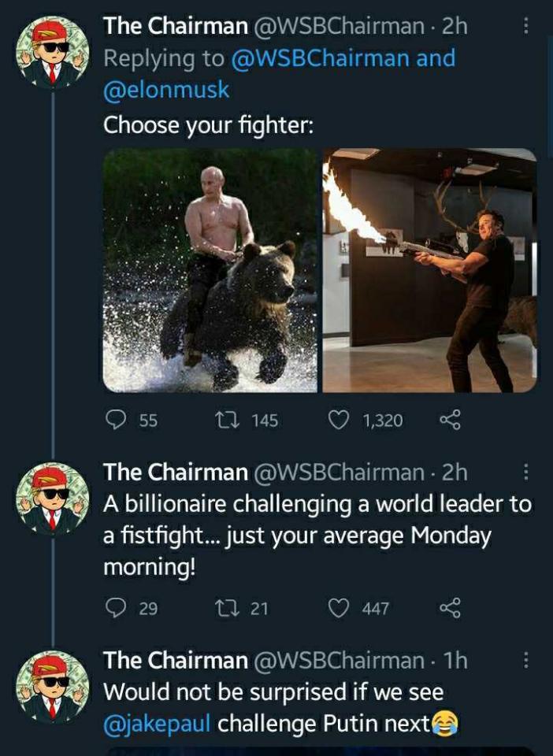Reply to the "Choose your fighter" tweet
This screenshot has width=553, height=756.
tap(117, 420)
